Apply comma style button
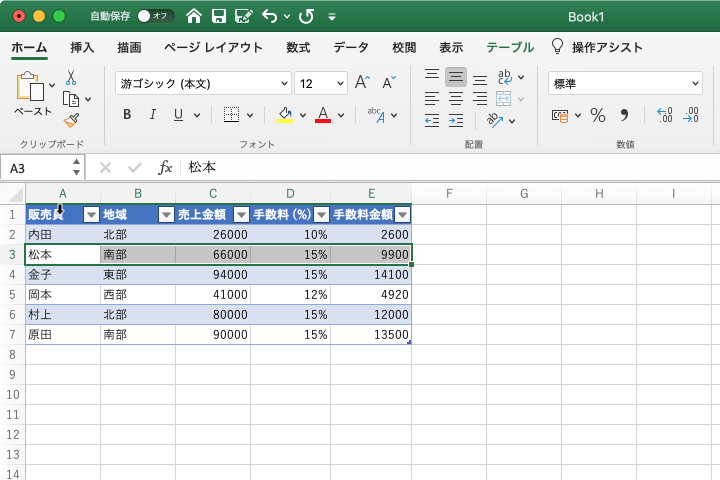 [624, 115]
